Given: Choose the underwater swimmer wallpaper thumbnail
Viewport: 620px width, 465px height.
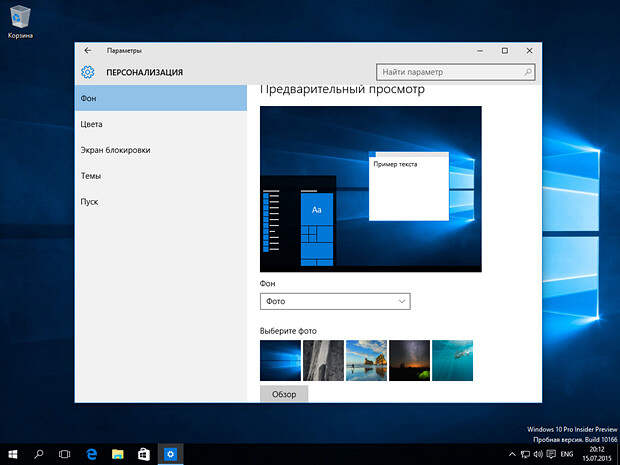Looking at the screenshot, I should [x=452, y=360].
